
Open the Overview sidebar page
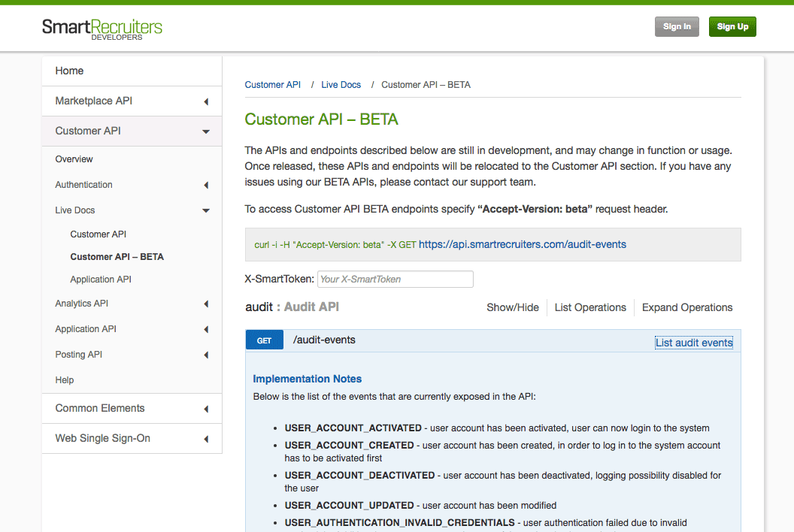(x=74, y=159)
